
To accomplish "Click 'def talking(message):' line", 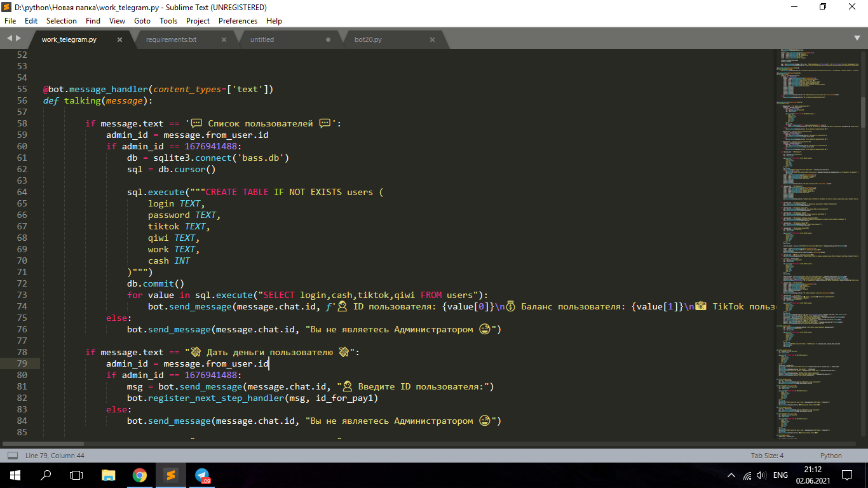I will [x=98, y=100].
